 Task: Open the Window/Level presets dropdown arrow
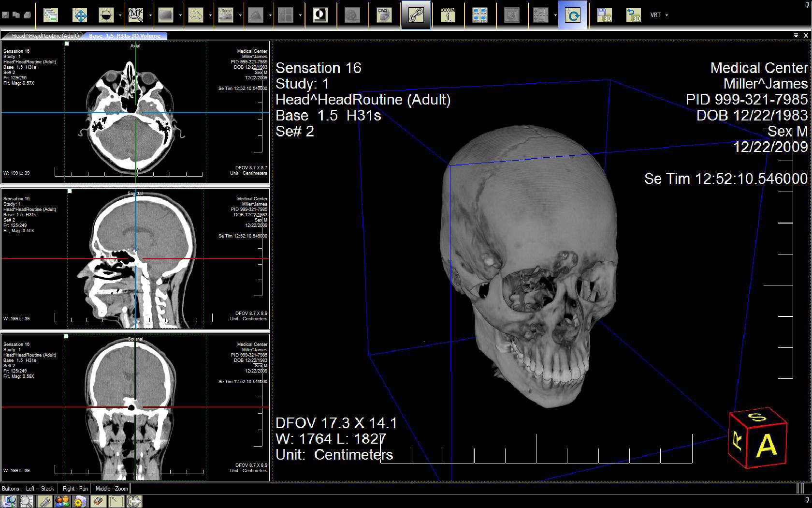120,15
